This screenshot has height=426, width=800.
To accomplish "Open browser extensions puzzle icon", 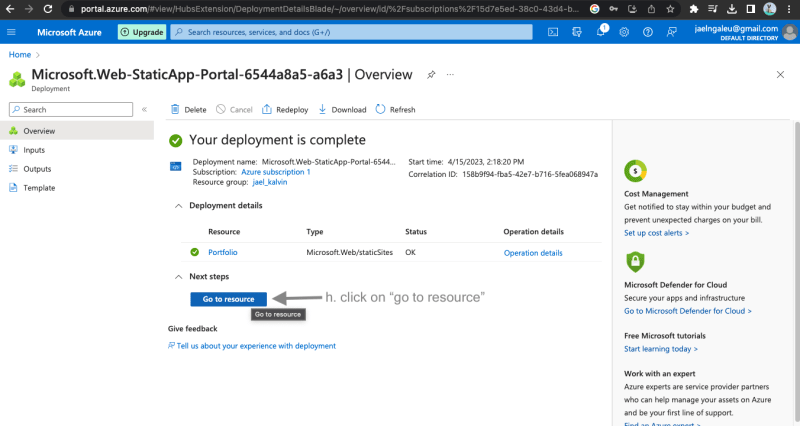I will (693, 9).
